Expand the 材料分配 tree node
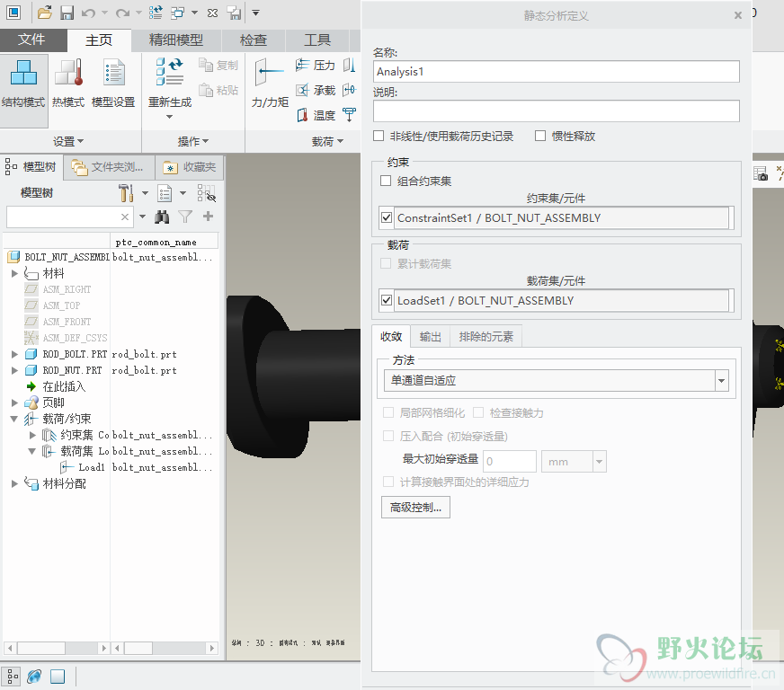Image resolution: width=784 pixels, height=690 pixels. [x=14, y=483]
